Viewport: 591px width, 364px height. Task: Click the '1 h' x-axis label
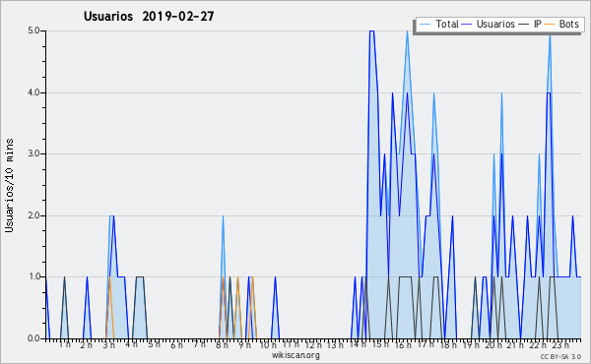(64, 344)
